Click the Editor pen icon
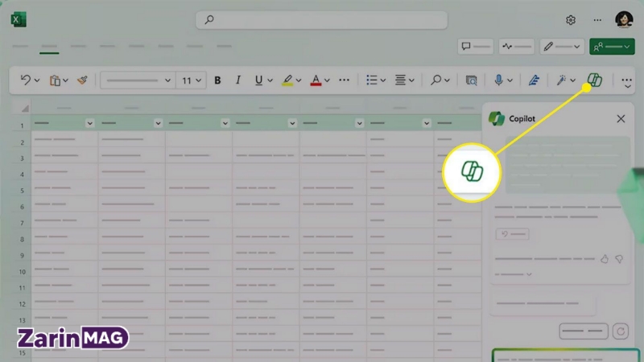 [534, 80]
